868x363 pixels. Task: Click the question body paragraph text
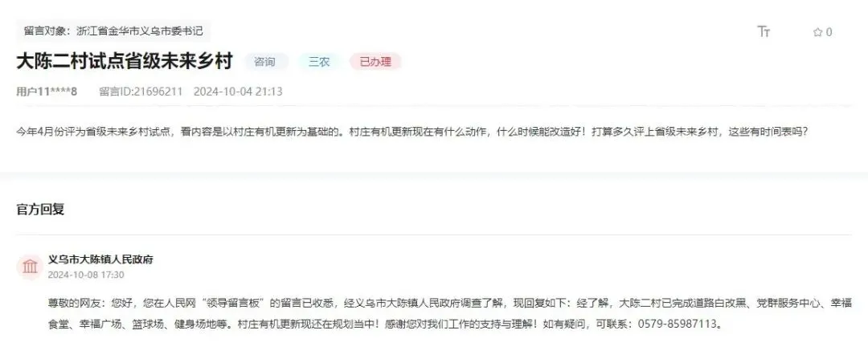[x=412, y=133]
